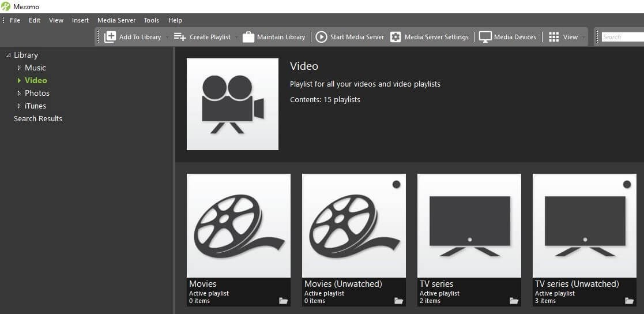This screenshot has height=314, width=644.
Task: Click folder icon on Movies playlist tile
Action: pos(283,301)
